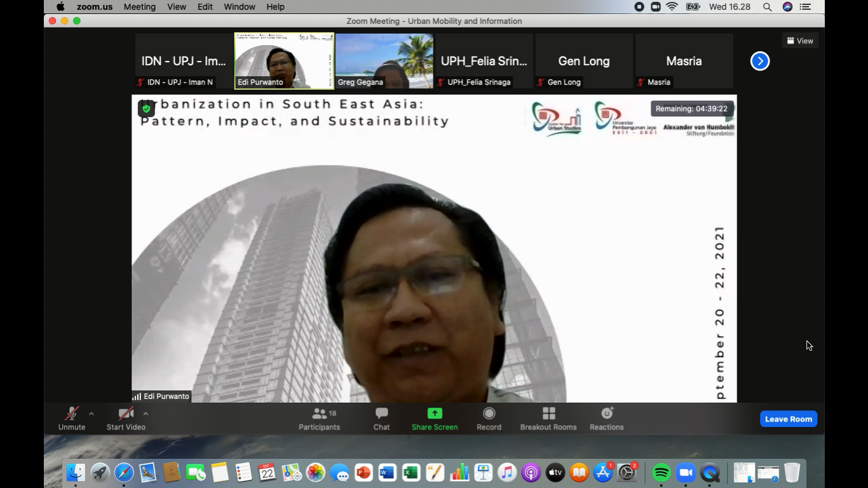The height and width of the screenshot is (488, 868).
Task: Select Edi Purwanto's video thumbnail
Action: (284, 61)
